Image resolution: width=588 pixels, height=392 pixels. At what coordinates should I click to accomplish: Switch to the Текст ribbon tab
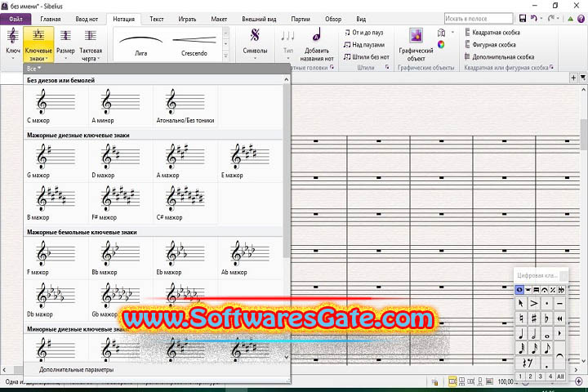[156, 19]
